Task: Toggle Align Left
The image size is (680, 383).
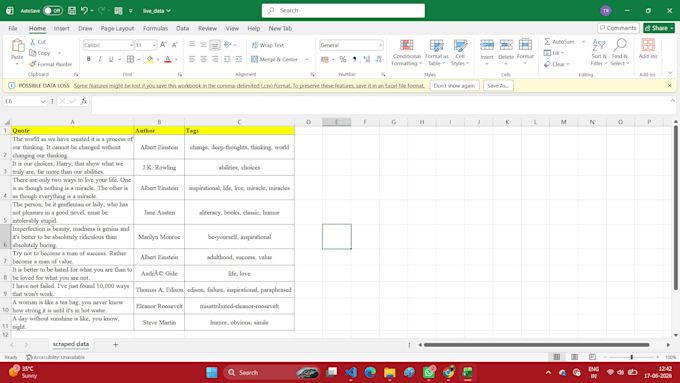Action: (192, 59)
